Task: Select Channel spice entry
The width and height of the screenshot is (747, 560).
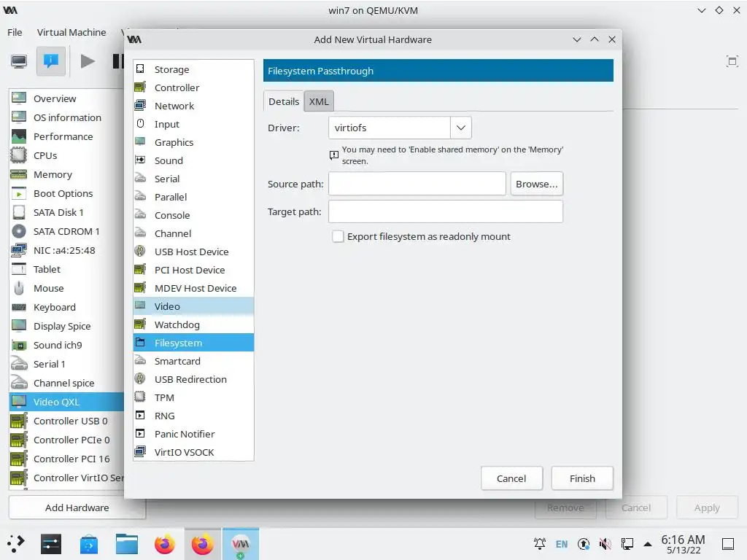Action: coord(66,383)
